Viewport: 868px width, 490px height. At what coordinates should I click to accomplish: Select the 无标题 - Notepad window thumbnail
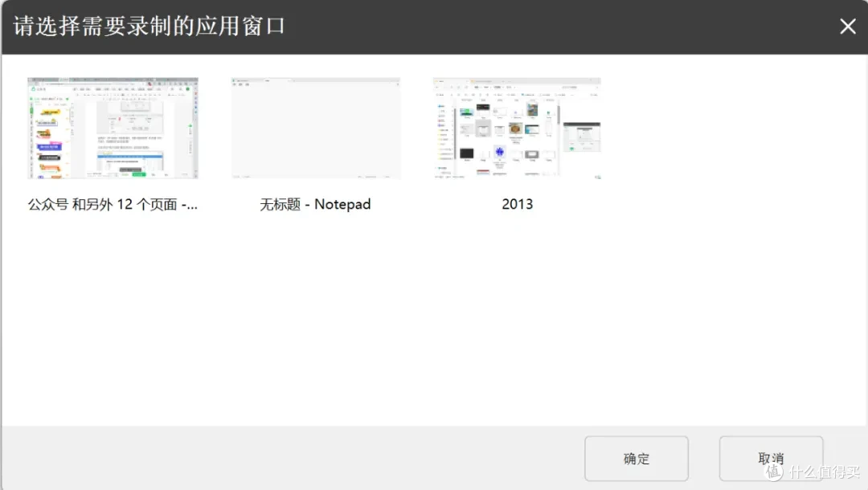[316, 128]
